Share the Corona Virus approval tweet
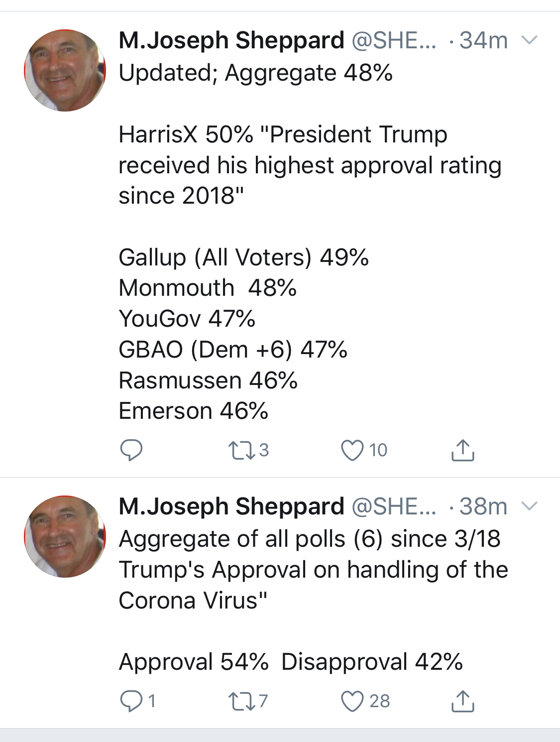Viewport: 560px width, 742px height. click(462, 701)
